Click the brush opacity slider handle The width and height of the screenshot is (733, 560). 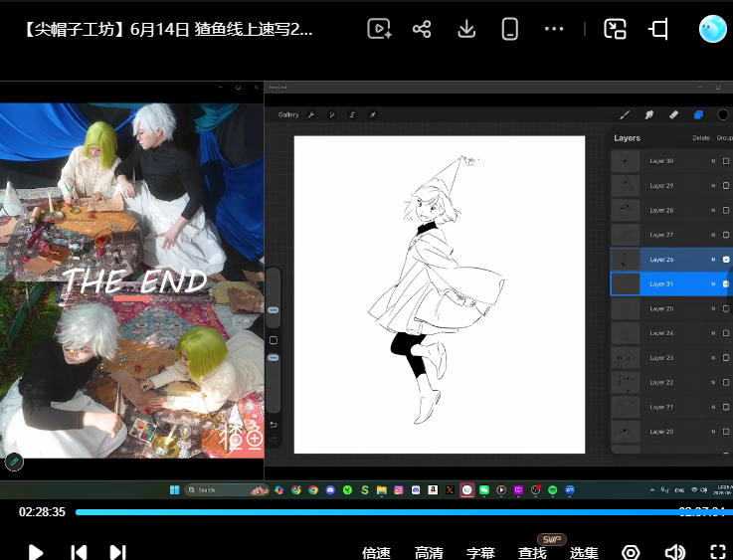(274, 358)
